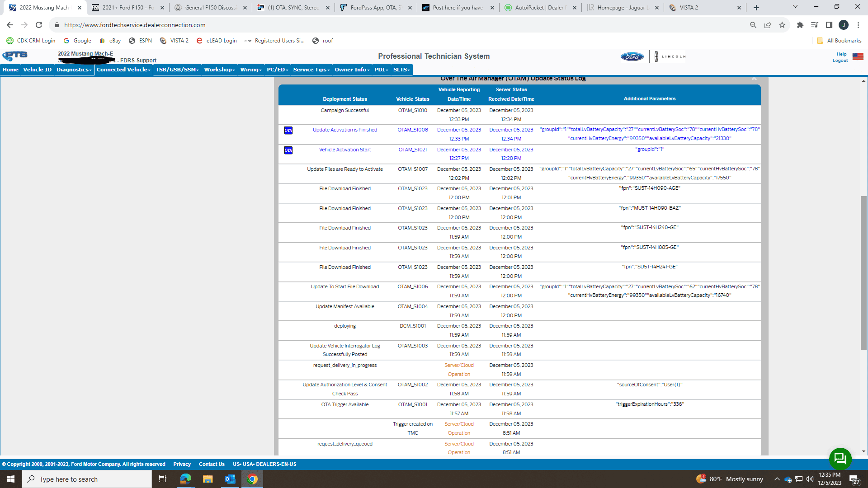Open Chrome profile avatar J

844,25
